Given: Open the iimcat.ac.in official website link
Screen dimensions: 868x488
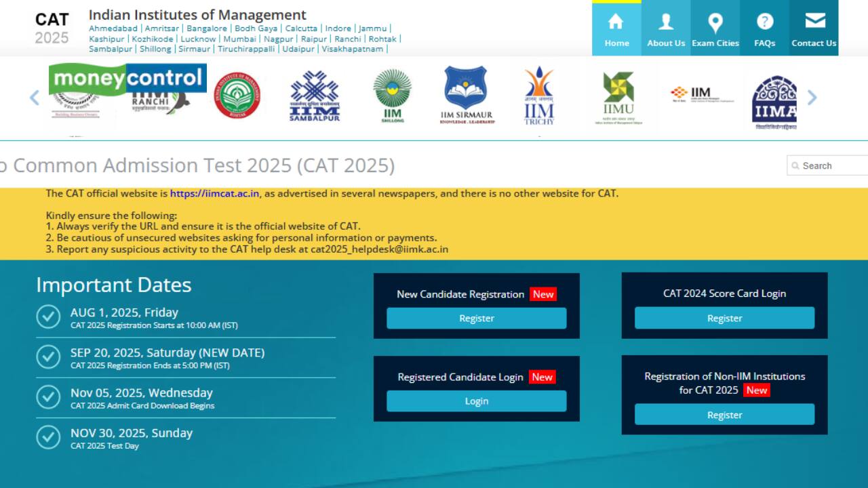Looking at the screenshot, I should pyautogui.click(x=214, y=194).
